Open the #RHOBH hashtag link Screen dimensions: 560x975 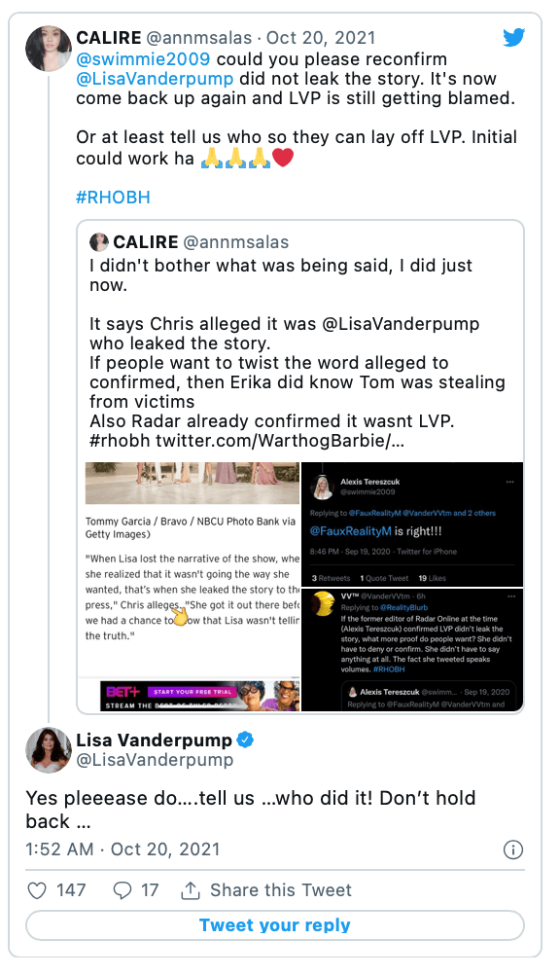(x=113, y=198)
